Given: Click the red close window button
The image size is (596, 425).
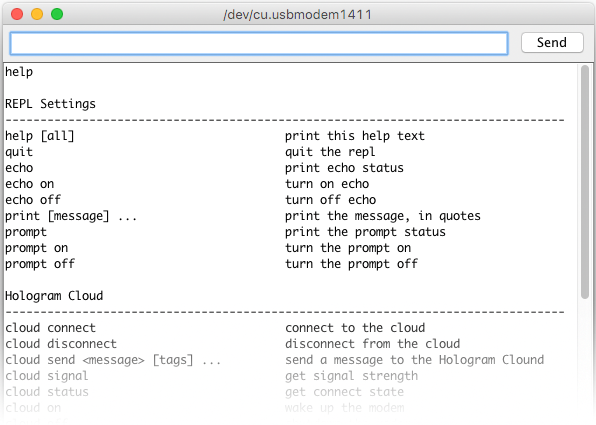Looking at the screenshot, I should pos(17,14).
